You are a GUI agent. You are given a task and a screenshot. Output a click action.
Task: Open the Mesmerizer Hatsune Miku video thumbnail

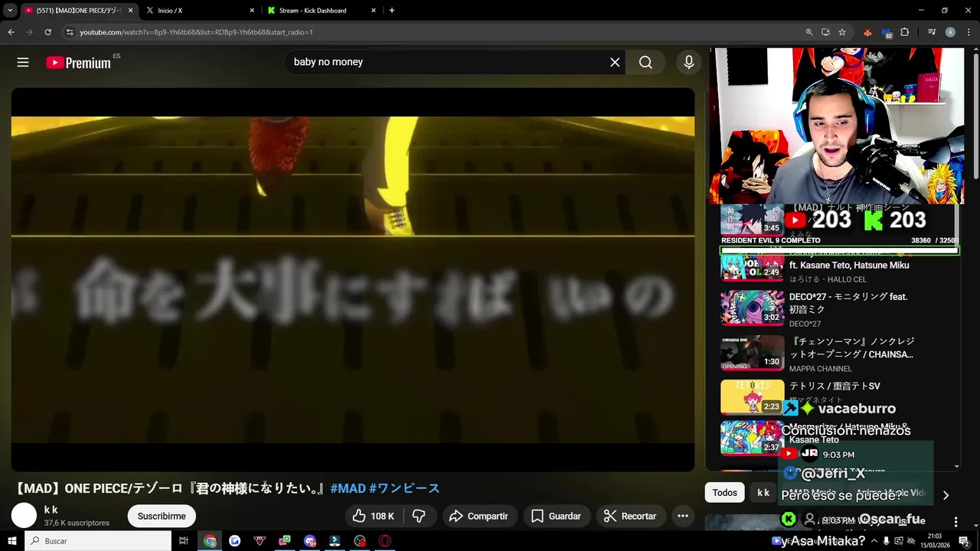[752, 439]
